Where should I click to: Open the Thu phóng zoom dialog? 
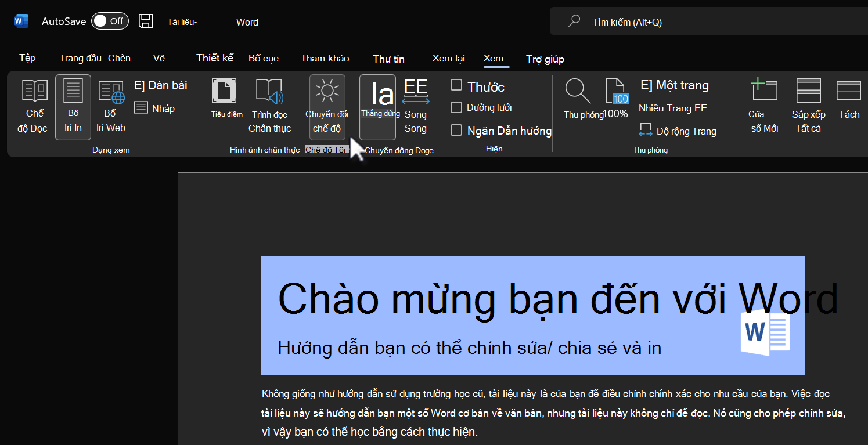pyautogui.click(x=583, y=99)
